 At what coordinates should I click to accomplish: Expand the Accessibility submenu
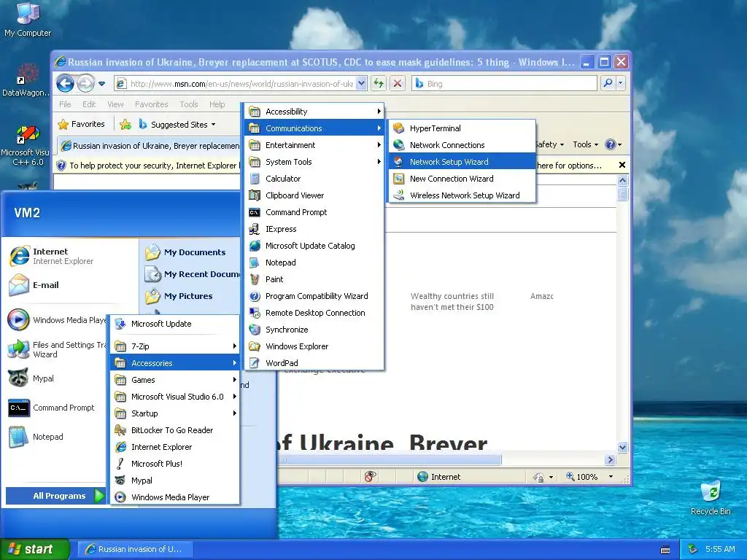[x=314, y=112]
